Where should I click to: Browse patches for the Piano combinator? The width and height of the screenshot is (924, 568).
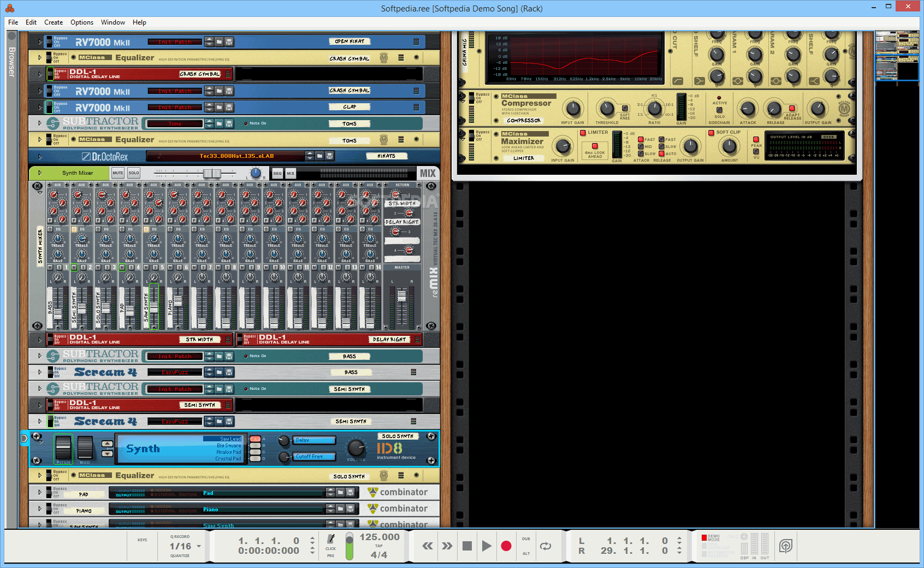point(340,509)
